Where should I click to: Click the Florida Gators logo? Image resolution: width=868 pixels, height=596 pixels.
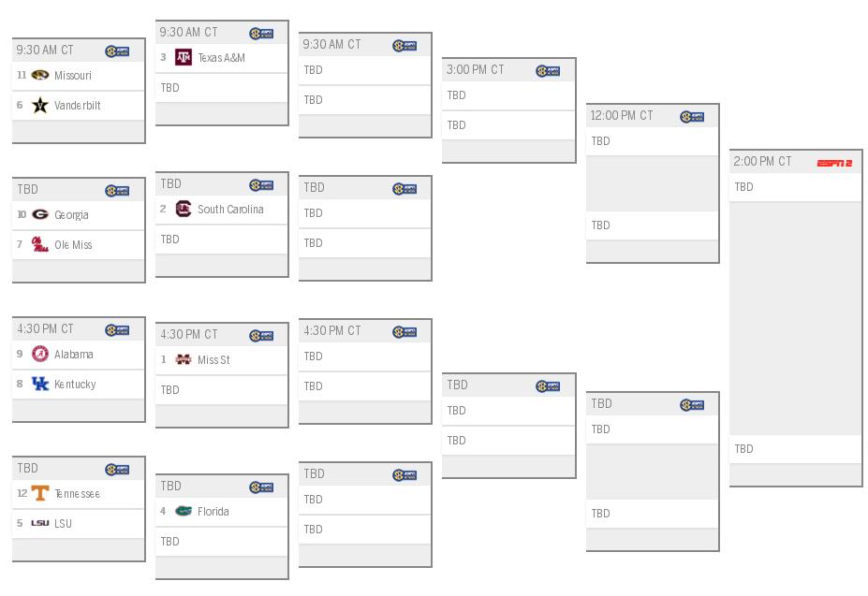click(x=184, y=511)
